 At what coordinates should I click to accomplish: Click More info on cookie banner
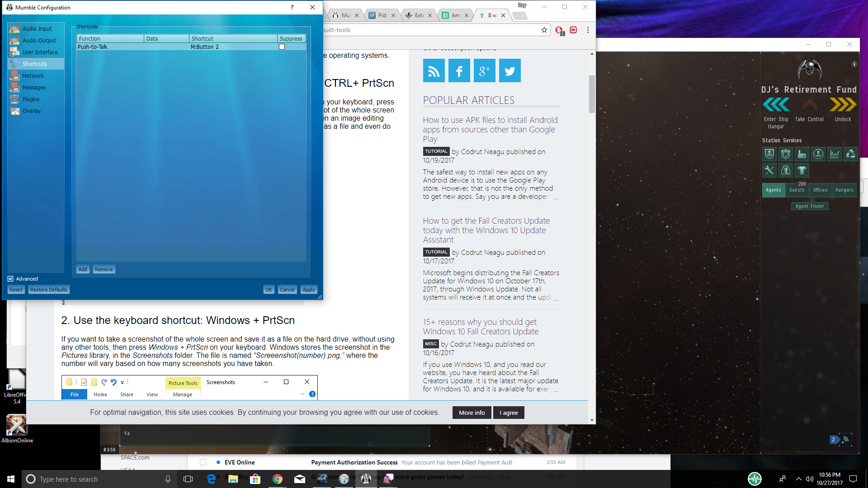click(x=472, y=413)
